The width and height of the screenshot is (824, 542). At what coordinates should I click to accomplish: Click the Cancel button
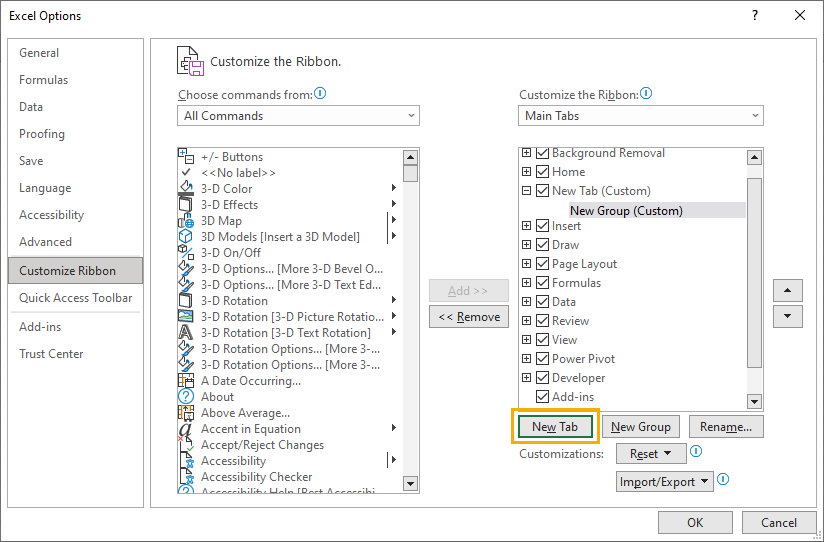pyautogui.click(x=779, y=523)
